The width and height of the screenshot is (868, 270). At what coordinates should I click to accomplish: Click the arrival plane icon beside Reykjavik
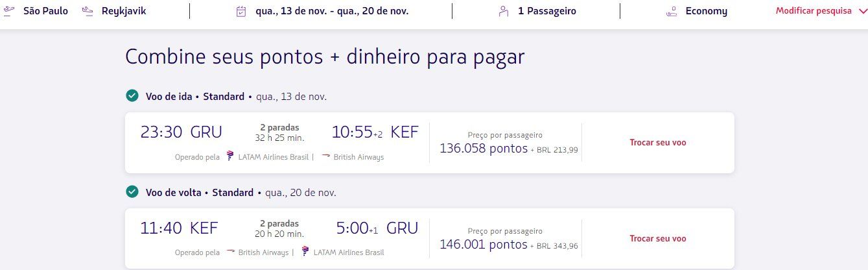89,10
